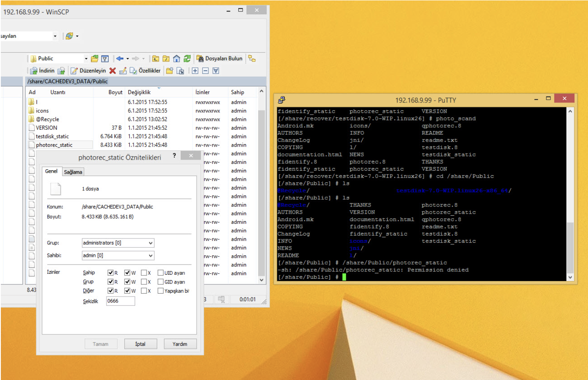
Task: Enable the UID ayarı checkbox
Action: coord(160,273)
